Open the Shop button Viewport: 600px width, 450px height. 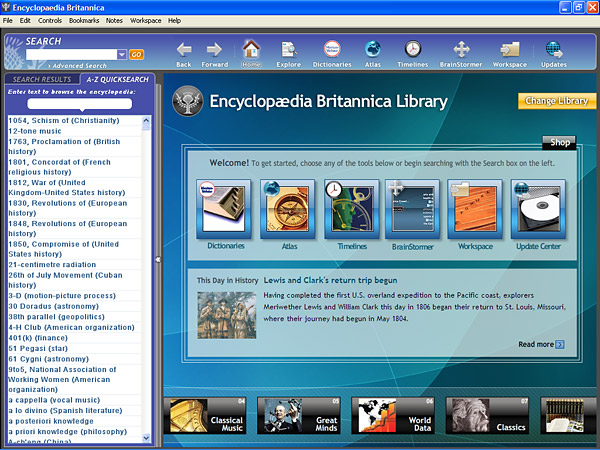559,142
